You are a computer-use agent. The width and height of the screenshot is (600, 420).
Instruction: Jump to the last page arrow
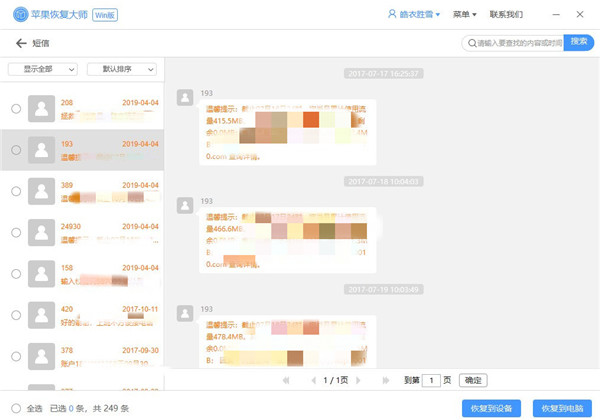click(387, 380)
